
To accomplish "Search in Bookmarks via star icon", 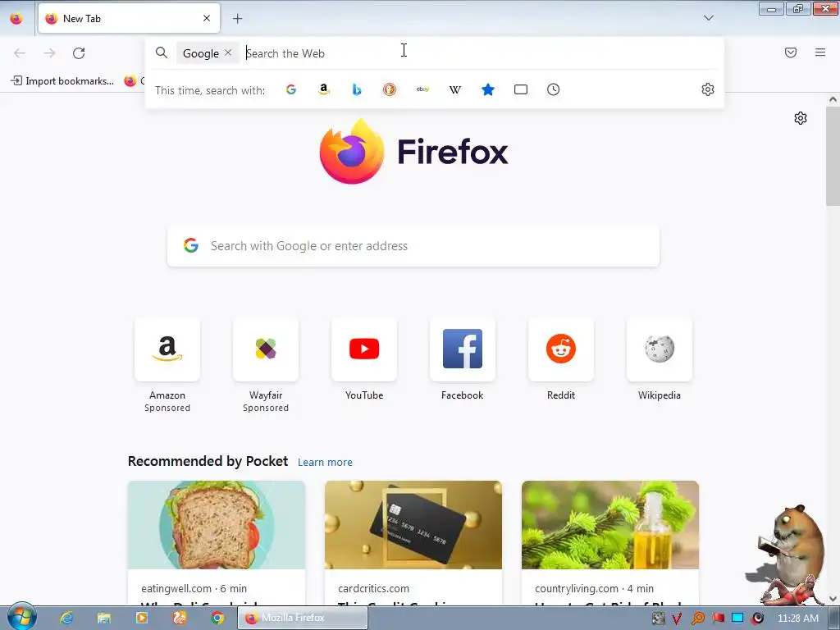I will (x=488, y=89).
